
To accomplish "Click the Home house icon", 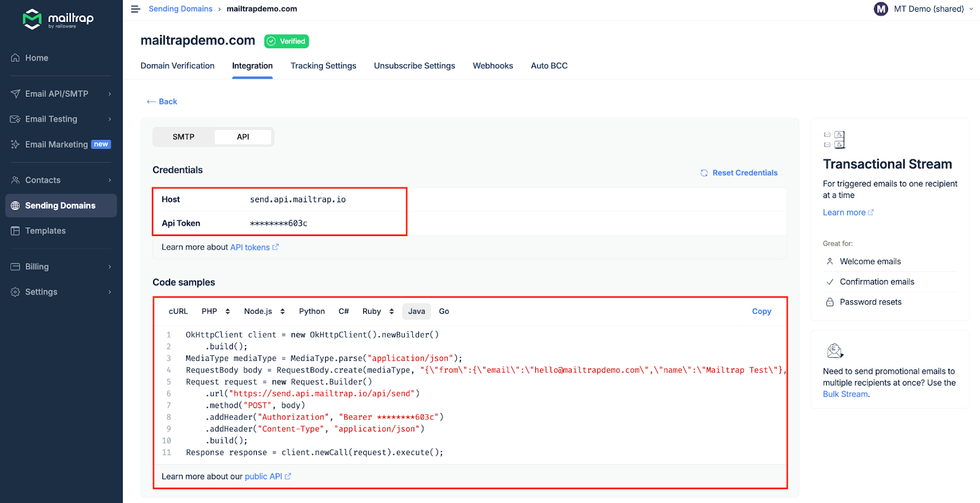I will (x=15, y=58).
